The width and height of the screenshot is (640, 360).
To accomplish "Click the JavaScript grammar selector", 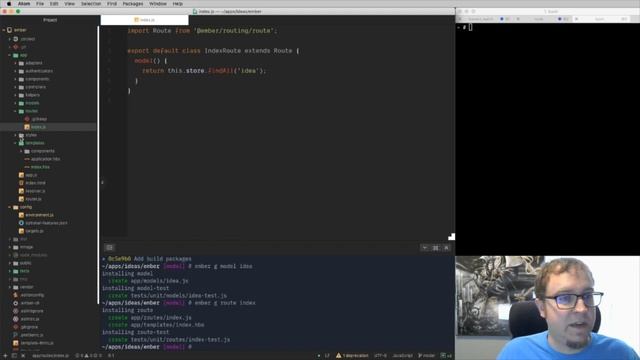I will [402, 356].
